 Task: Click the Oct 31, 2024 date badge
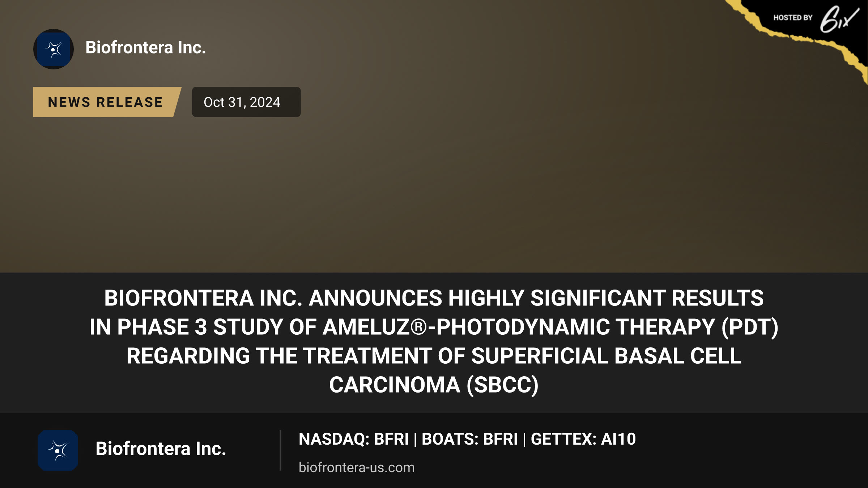click(246, 102)
